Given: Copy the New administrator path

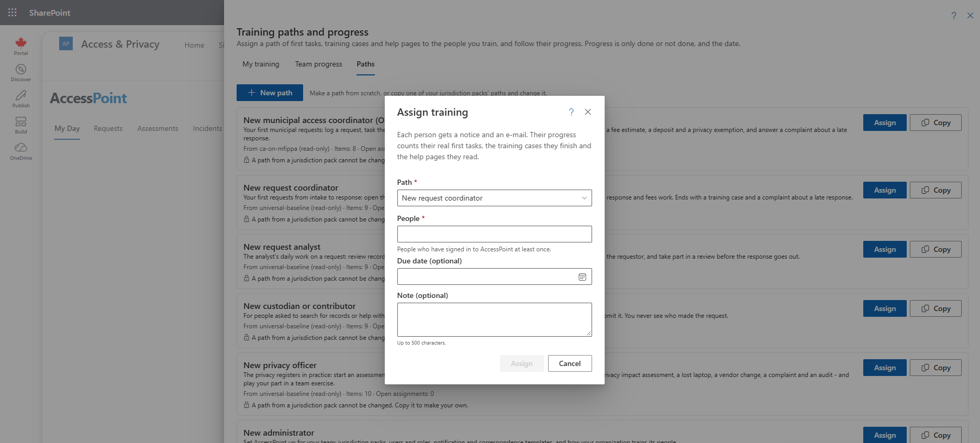Looking at the screenshot, I should pyautogui.click(x=936, y=435).
